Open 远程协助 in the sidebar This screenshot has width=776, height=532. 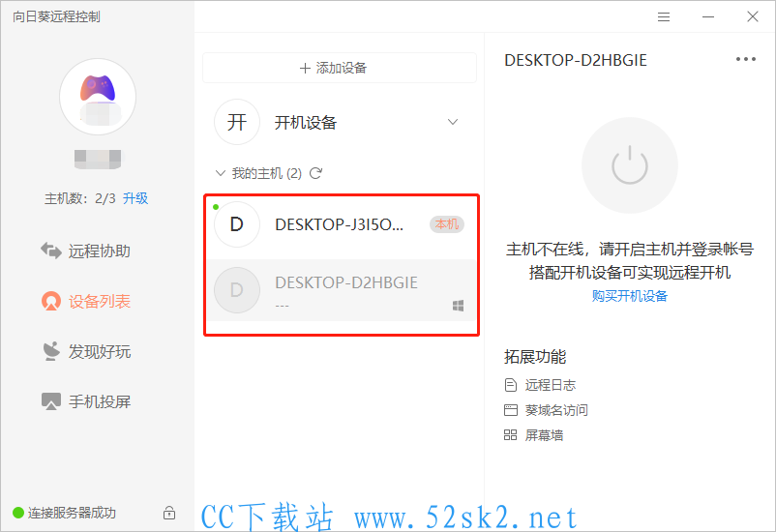[x=85, y=251]
